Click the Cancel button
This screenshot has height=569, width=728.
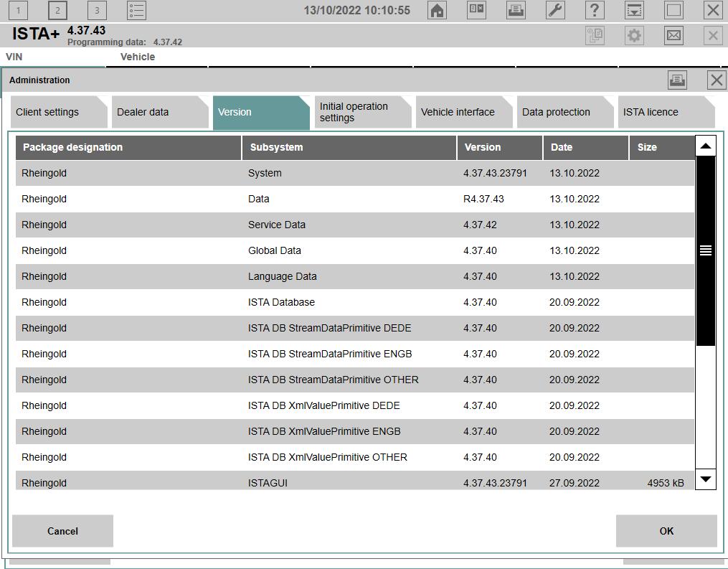(62, 531)
